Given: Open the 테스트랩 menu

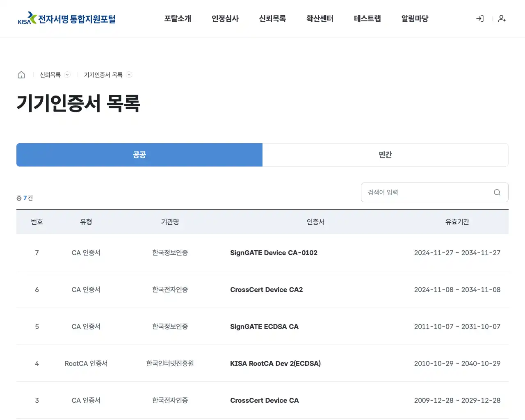Looking at the screenshot, I should 367,18.
